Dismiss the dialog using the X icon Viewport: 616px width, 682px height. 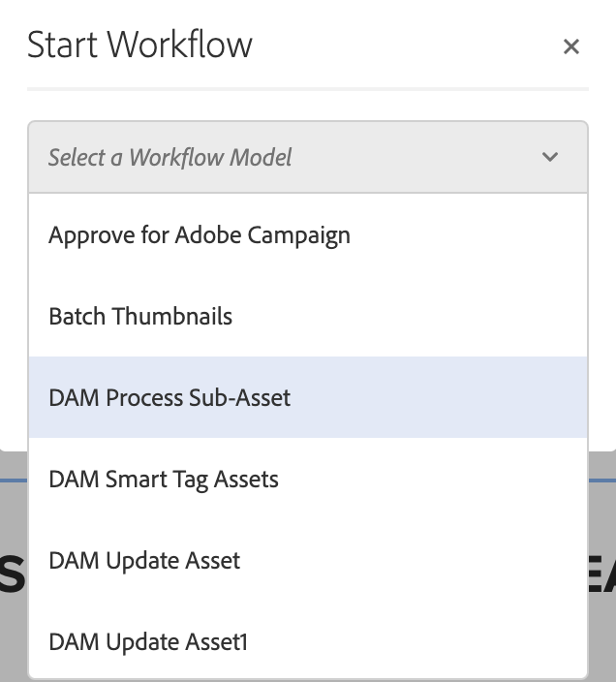pyautogui.click(x=571, y=46)
